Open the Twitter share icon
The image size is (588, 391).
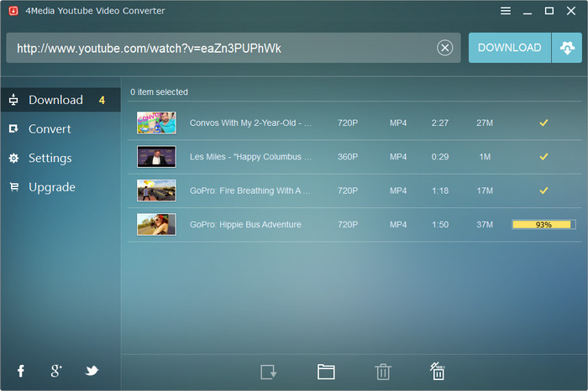click(92, 371)
